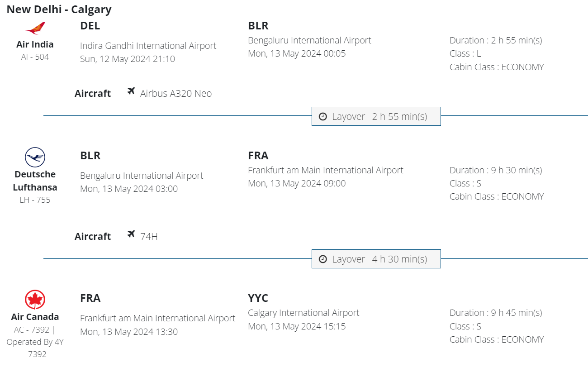Click the Duration : 9 h 45 min(s) label

496,313
